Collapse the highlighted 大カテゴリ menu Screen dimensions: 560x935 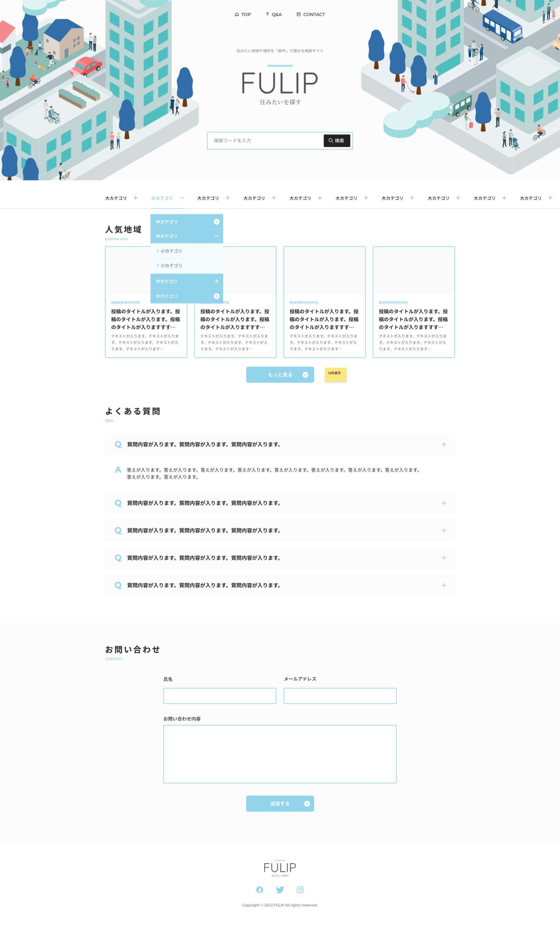pyautogui.click(x=182, y=198)
